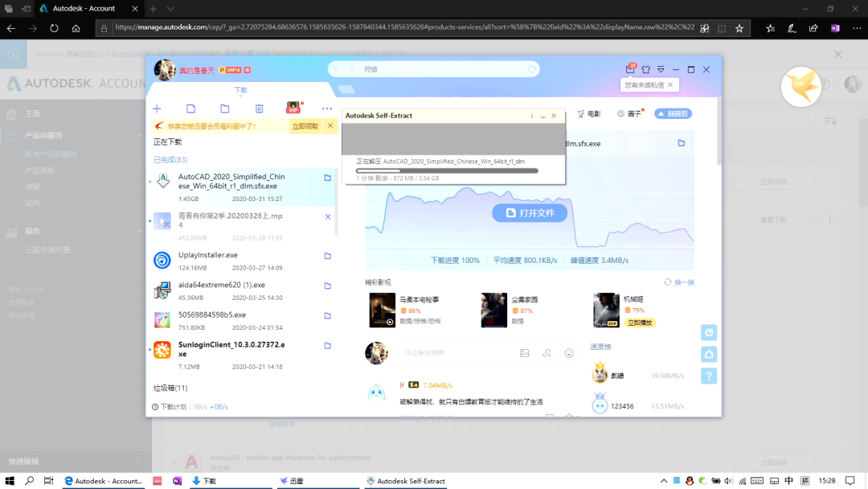Click 主页 in Autodesk Account sidebar
Image resolution: width=868 pixels, height=489 pixels.
coord(32,113)
